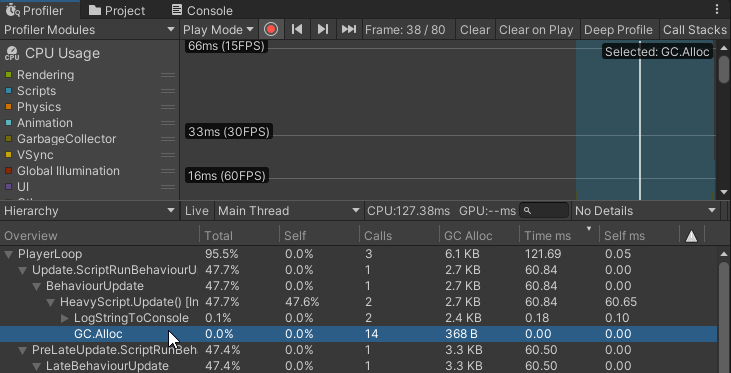Collapse HeavyScript.Update() row
This screenshot has width=731, height=373.
(x=50, y=302)
